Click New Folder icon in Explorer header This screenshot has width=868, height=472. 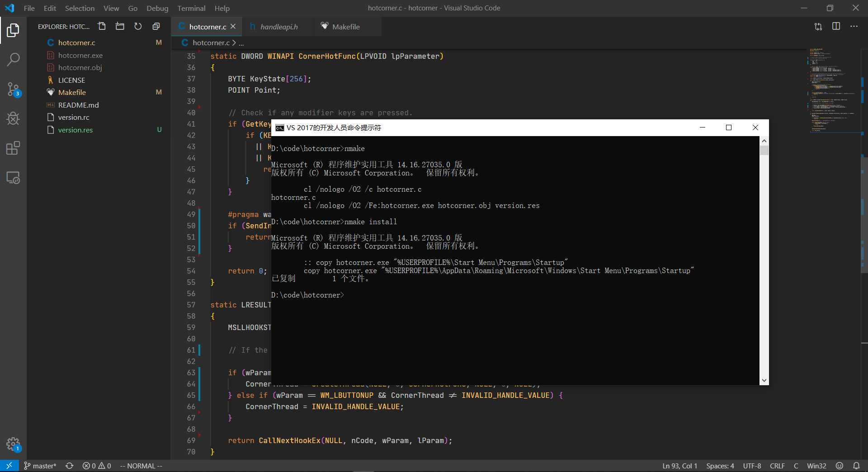click(x=120, y=26)
